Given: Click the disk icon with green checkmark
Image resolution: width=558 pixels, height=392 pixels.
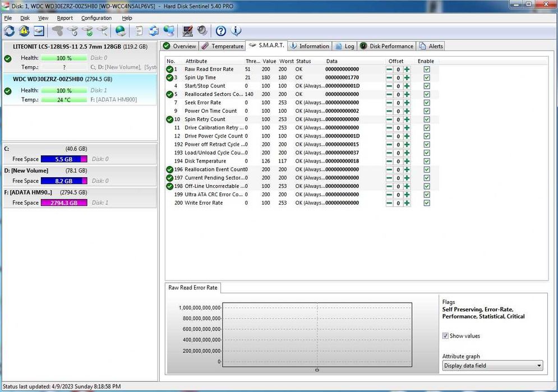Looking at the screenshot, I should point(87,31).
